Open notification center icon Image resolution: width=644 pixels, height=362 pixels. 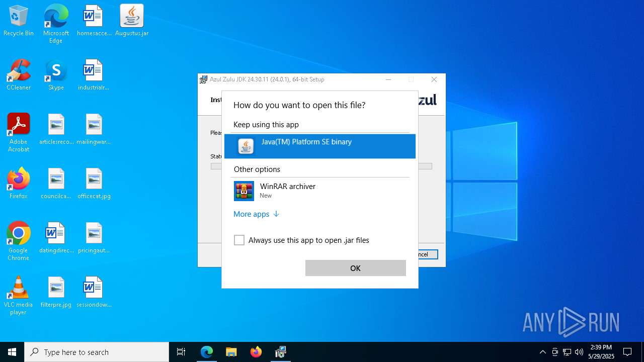click(627, 352)
